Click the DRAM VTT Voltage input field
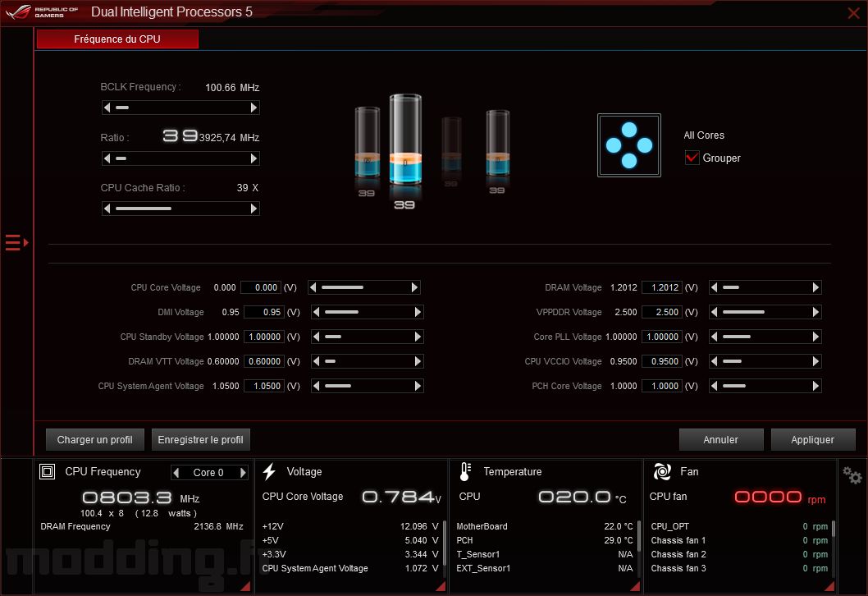The width and height of the screenshot is (868, 596). point(264,361)
